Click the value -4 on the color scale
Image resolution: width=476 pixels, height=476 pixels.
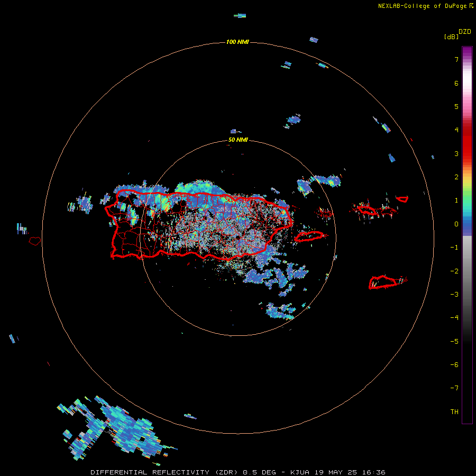[454, 318]
